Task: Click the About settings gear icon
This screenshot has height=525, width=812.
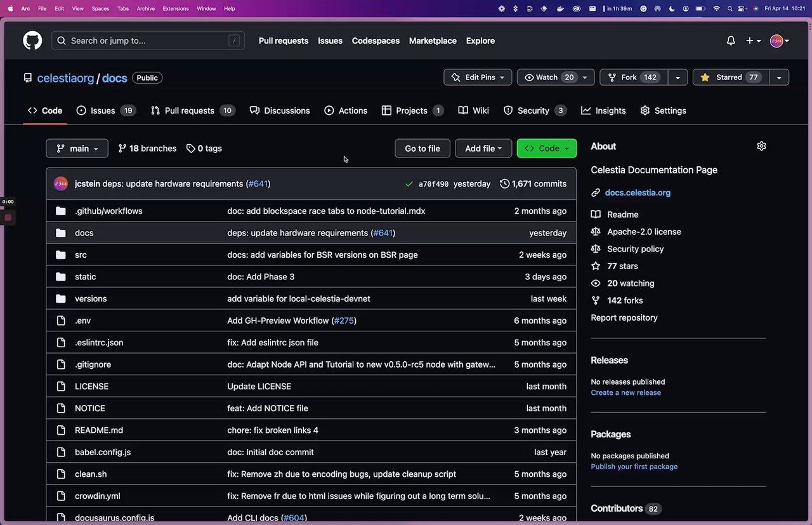Action: click(761, 146)
